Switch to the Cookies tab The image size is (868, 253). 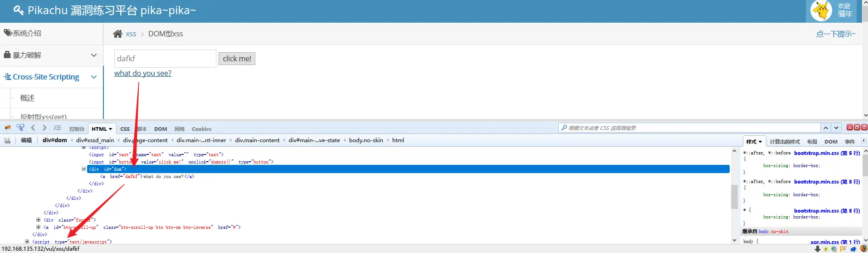click(201, 129)
